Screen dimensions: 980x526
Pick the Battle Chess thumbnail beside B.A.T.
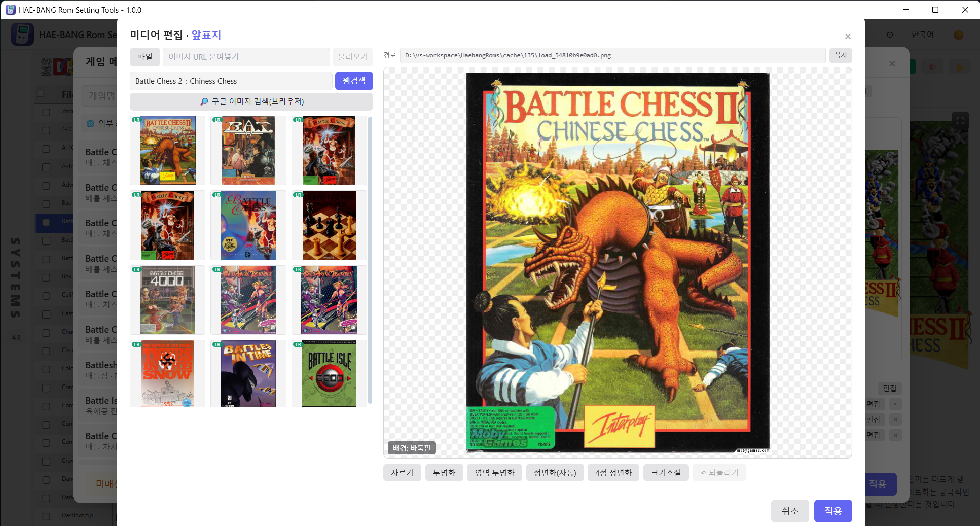tap(329, 150)
